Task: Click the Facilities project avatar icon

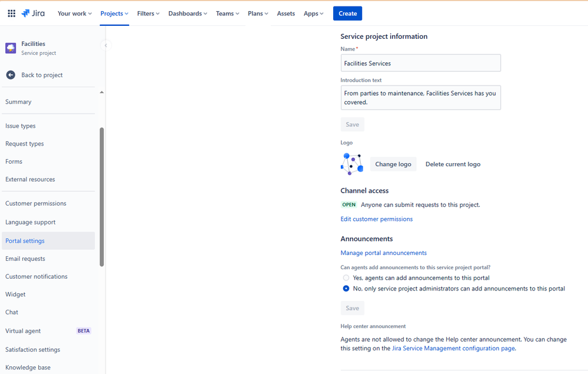Action: coord(11,48)
